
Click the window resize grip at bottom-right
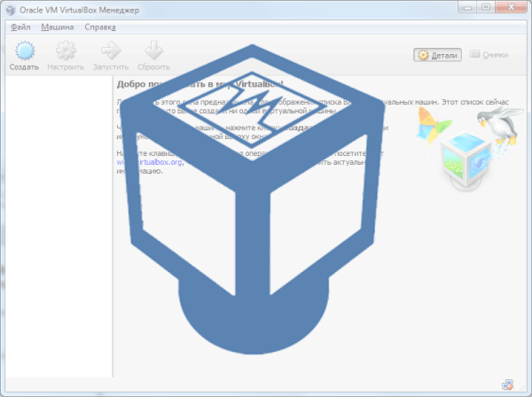[x=524, y=389]
